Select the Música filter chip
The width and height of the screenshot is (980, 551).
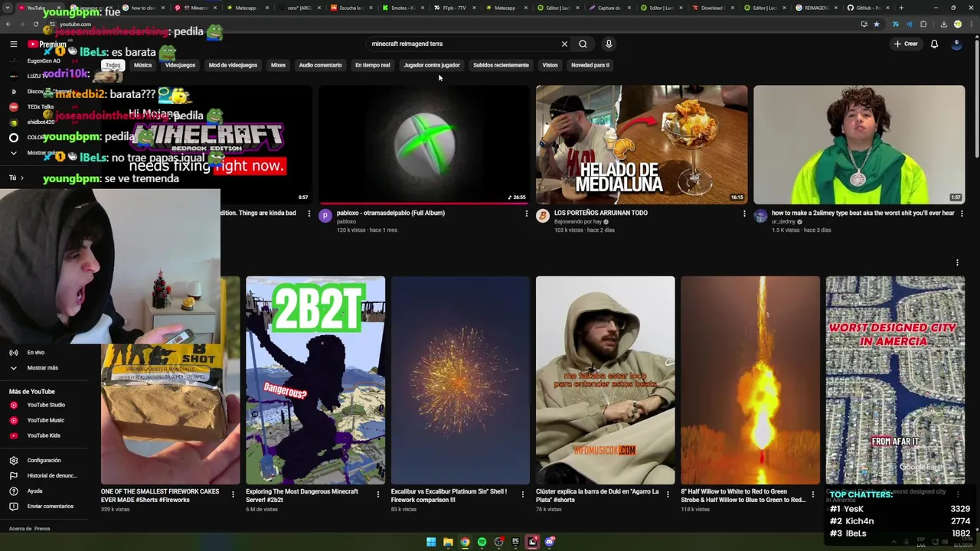pos(142,65)
